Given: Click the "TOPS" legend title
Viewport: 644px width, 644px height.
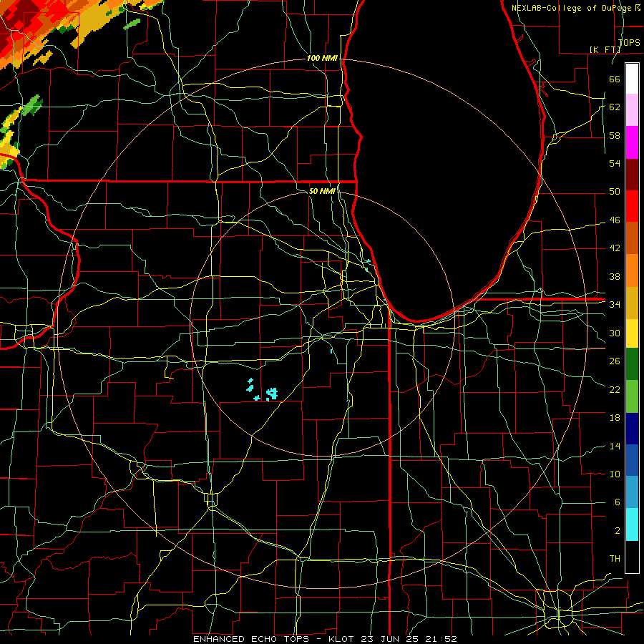Looking at the screenshot, I should pos(629,42).
